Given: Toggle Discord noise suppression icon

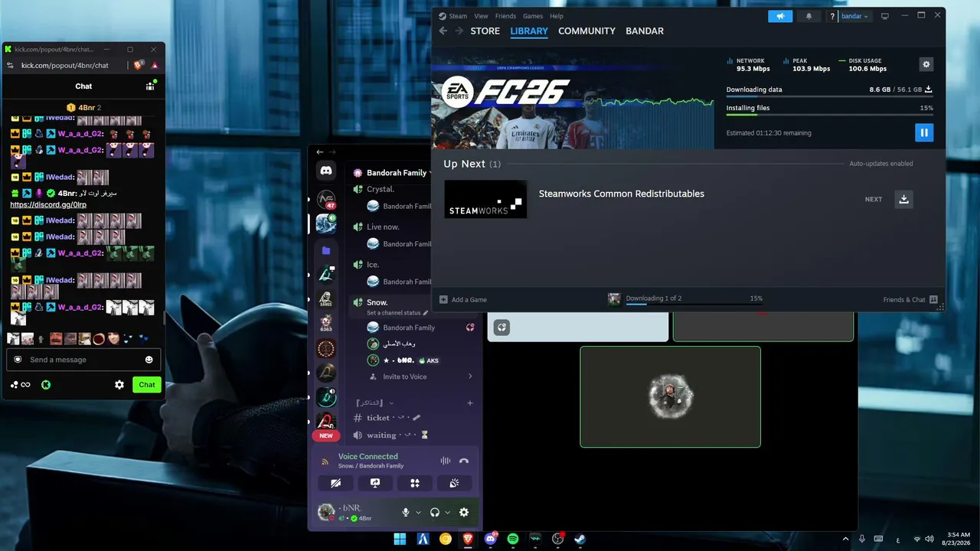Looking at the screenshot, I should point(445,461).
